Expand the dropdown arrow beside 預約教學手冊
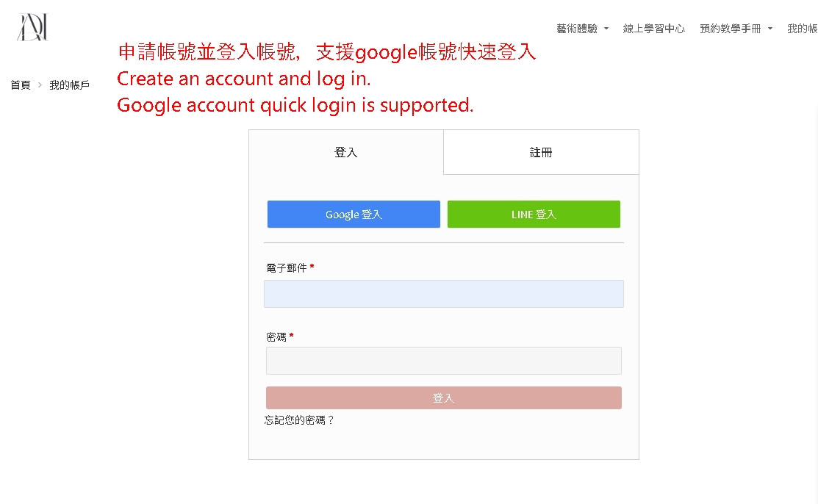Viewport: 818px width, 504px height. [770, 29]
